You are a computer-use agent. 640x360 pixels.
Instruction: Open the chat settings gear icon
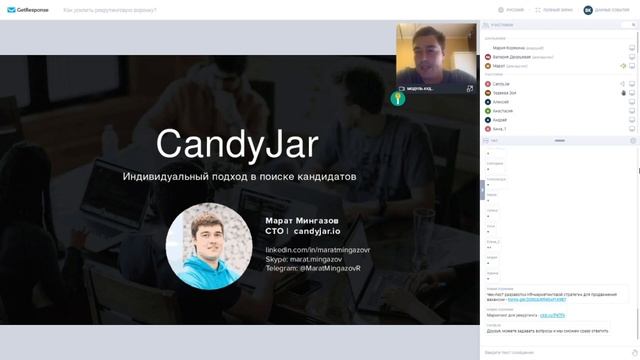coord(633,140)
